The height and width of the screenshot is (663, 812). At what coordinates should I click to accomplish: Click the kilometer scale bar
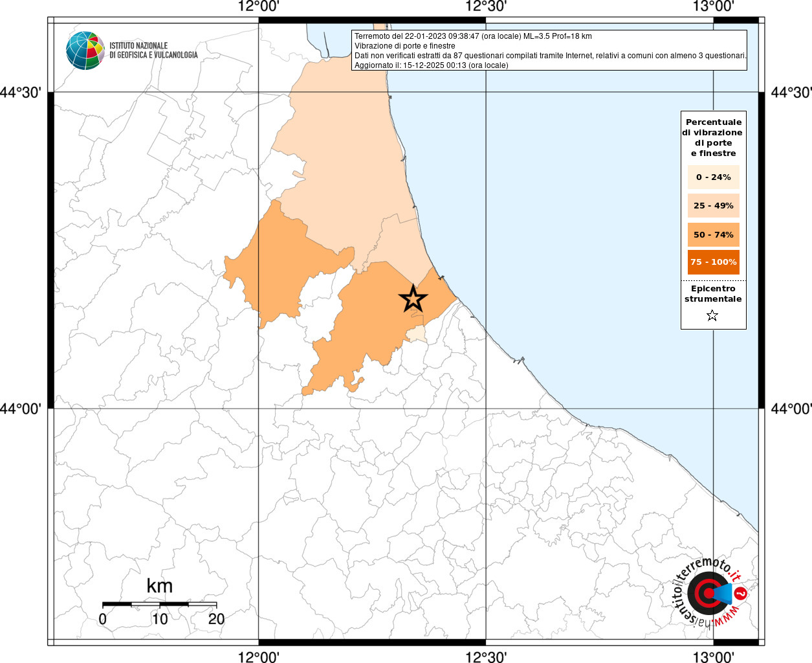pos(159,604)
